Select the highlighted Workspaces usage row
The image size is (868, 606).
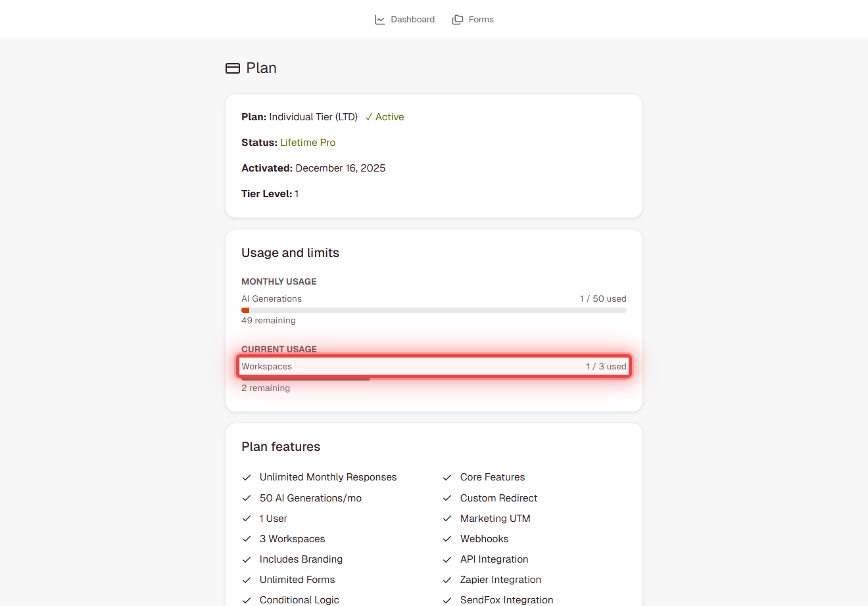click(x=434, y=366)
